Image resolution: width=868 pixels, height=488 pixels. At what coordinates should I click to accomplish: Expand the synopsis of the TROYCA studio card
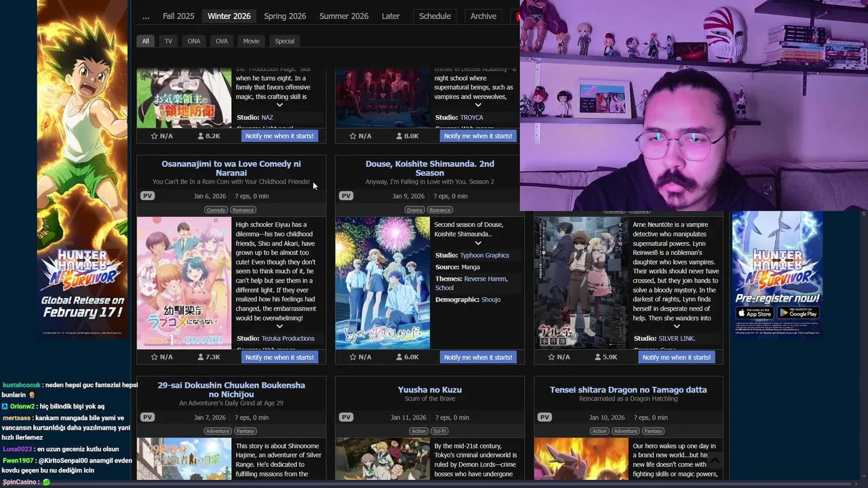tap(478, 105)
